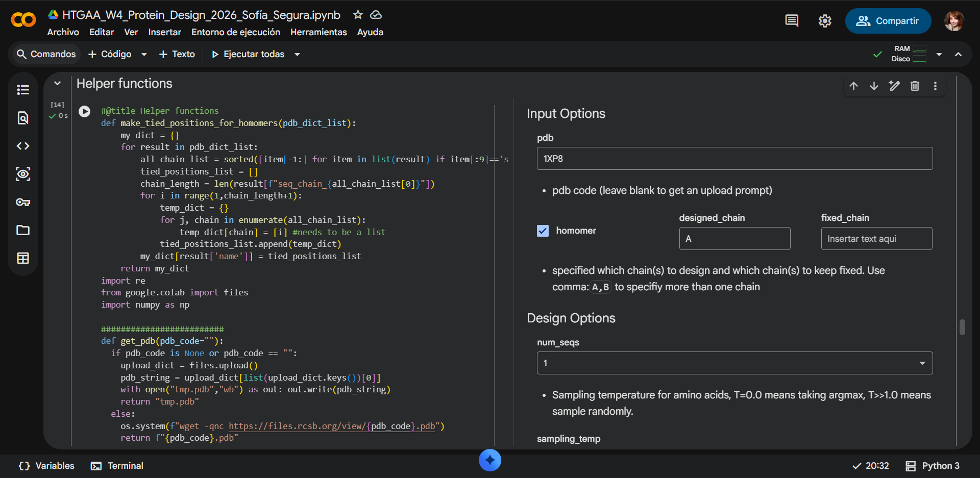This screenshot has width=980, height=478.
Task: Uncheck the homomer checkbox
Action: (543, 231)
